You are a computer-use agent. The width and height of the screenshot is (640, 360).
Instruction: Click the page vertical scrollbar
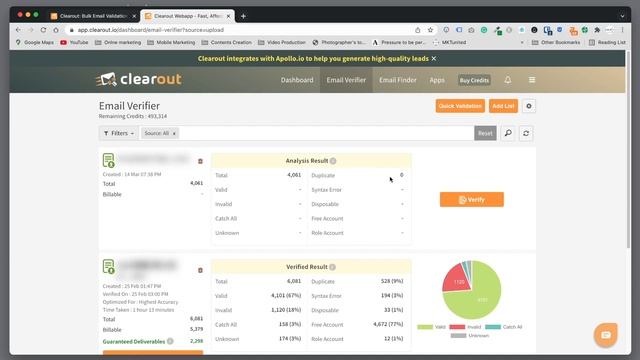[x=628, y=149]
